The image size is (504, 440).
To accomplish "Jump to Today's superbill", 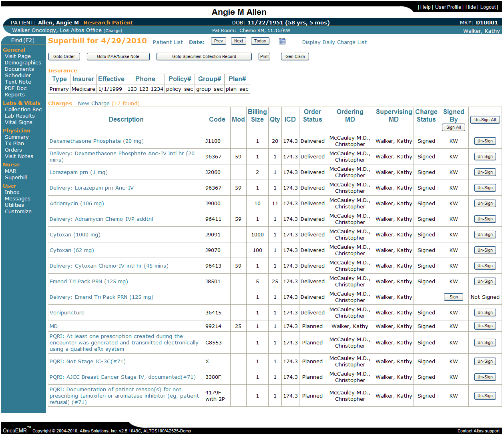I will [260, 41].
